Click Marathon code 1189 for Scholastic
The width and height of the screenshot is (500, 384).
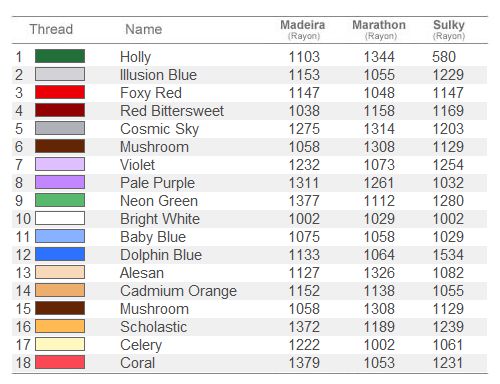click(x=379, y=327)
